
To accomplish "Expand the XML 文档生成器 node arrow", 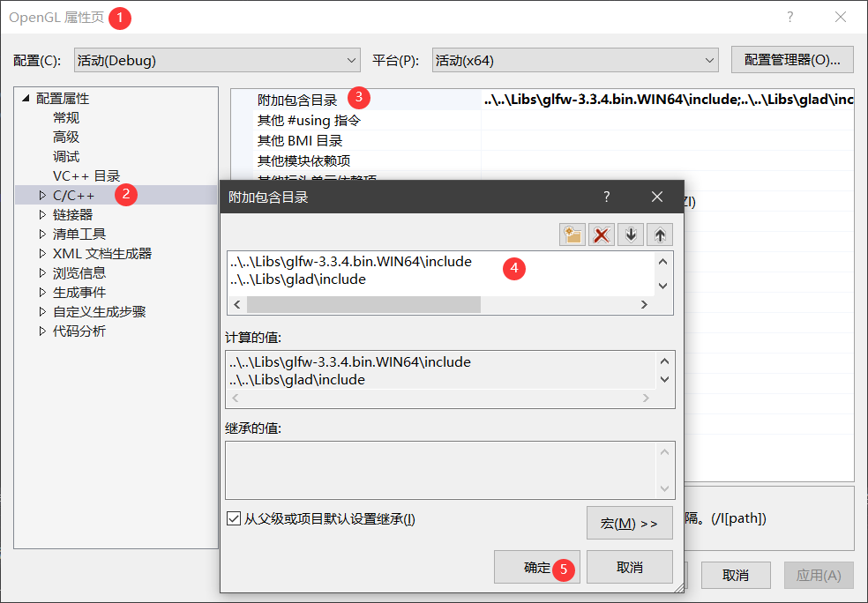I will point(42,253).
